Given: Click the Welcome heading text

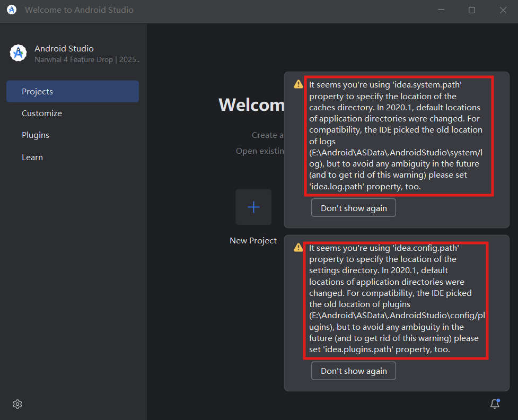Looking at the screenshot, I should point(251,105).
